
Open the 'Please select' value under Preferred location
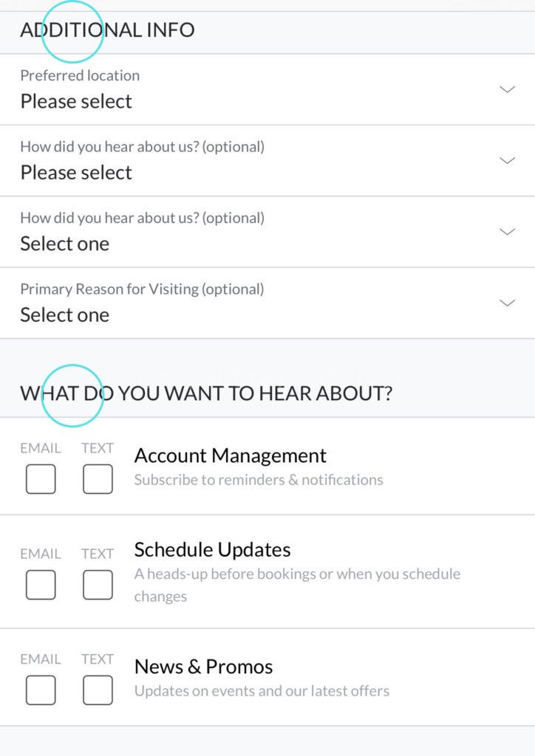pyautogui.click(x=76, y=101)
